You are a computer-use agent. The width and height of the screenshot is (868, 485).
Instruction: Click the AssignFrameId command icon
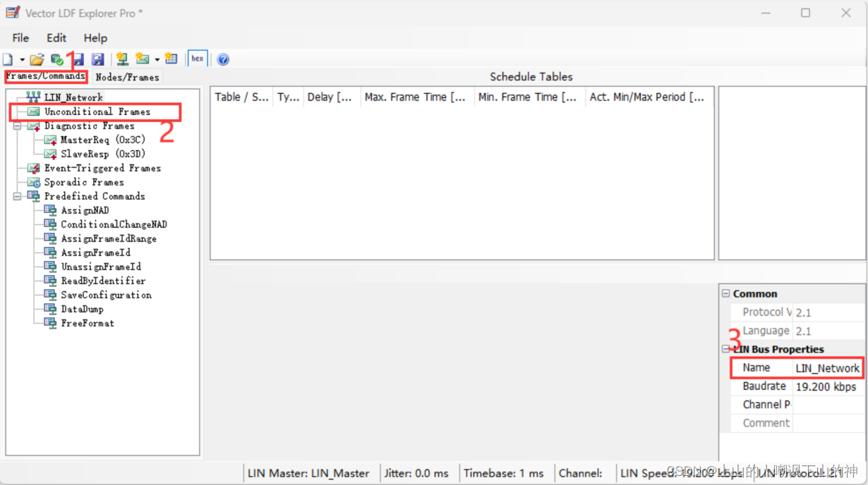tap(50, 252)
